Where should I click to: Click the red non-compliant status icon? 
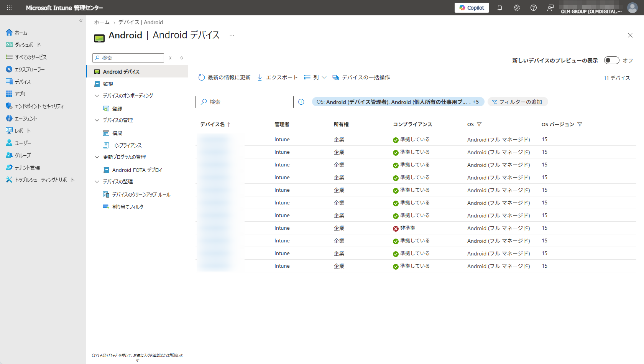396,229
